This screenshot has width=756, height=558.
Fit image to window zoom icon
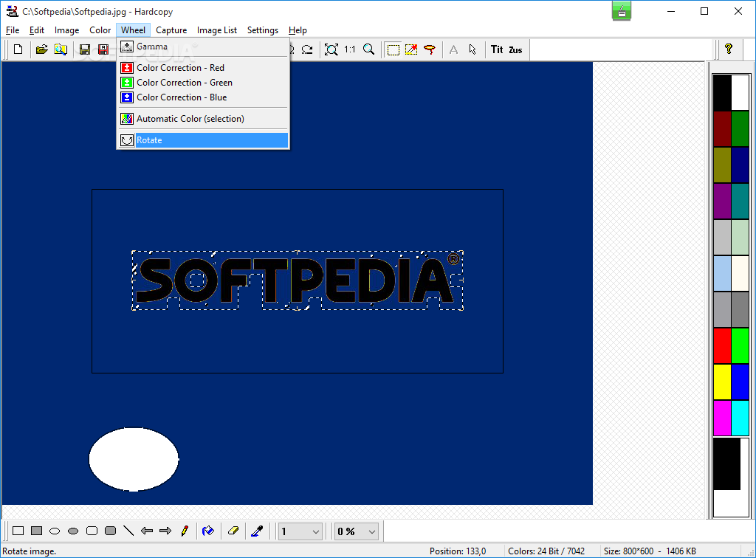(x=331, y=49)
